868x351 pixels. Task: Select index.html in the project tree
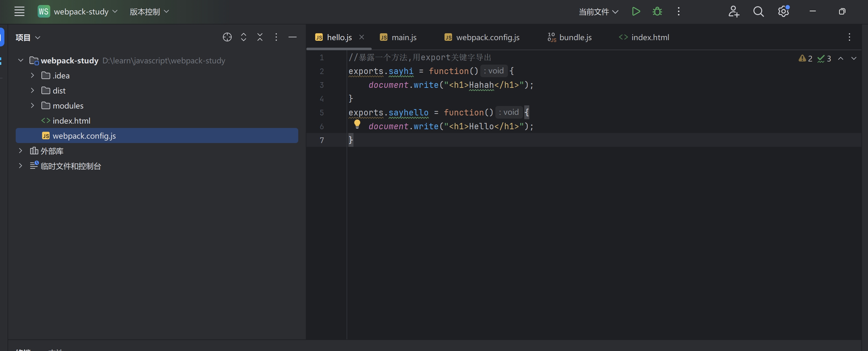pyautogui.click(x=72, y=121)
